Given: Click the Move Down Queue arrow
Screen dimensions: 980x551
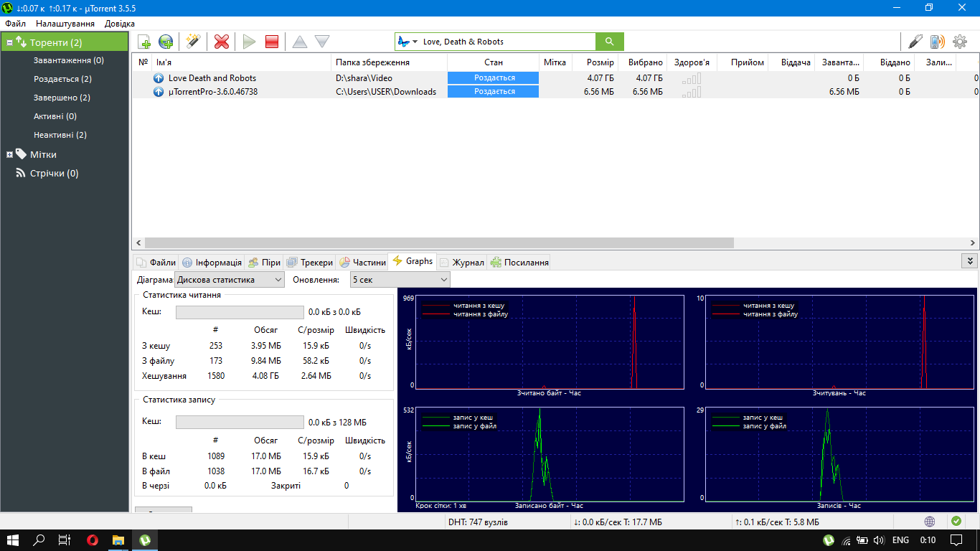Looking at the screenshot, I should pos(322,42).
